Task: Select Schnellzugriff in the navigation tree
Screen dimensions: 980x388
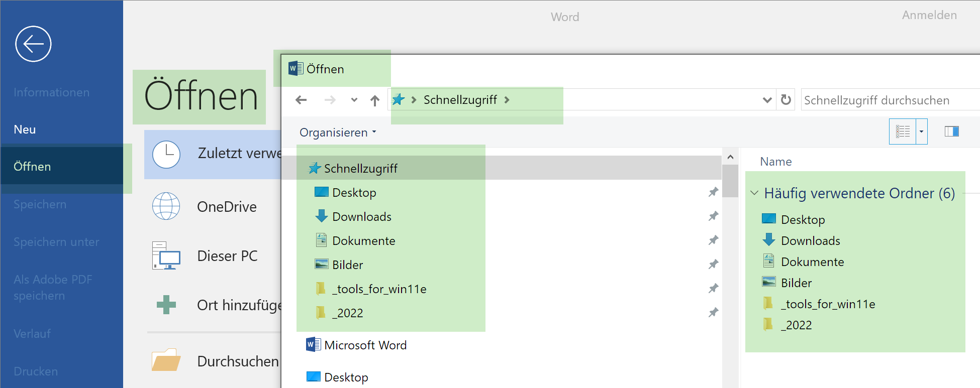Action: tap(361, 169)
